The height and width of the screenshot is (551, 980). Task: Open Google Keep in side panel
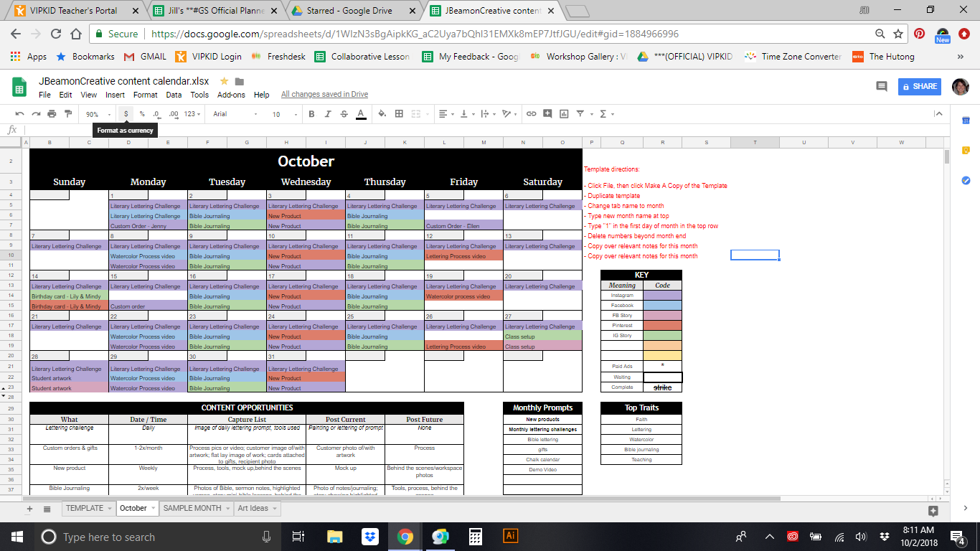point(966,150)
